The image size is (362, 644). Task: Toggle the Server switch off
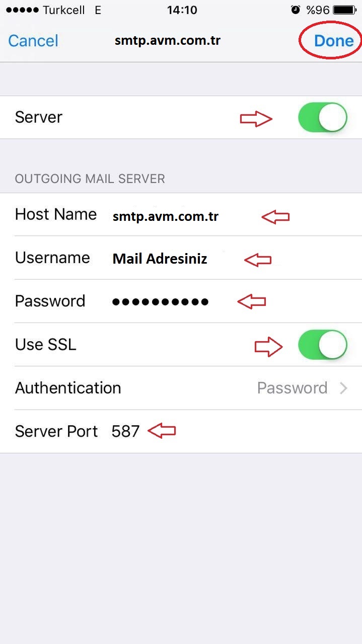tap(323, 118)
